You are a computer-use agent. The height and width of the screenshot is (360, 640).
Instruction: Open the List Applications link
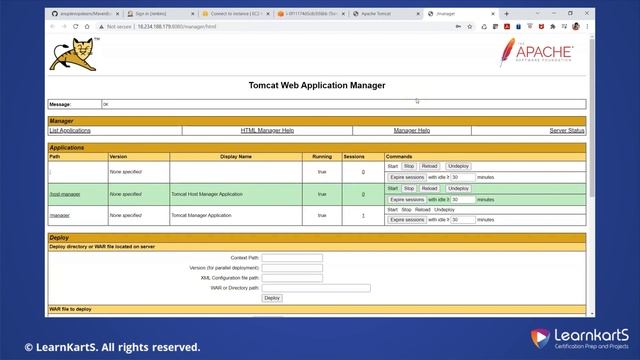[x=70, y=131]
